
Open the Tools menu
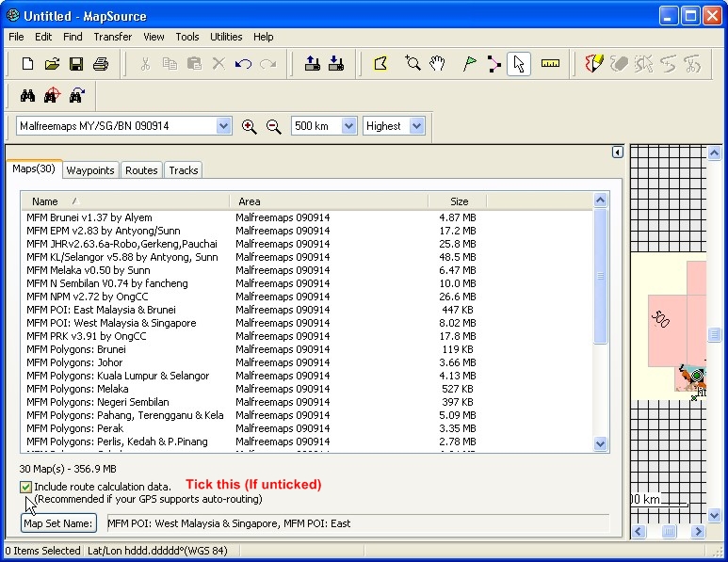click(187, 37)
